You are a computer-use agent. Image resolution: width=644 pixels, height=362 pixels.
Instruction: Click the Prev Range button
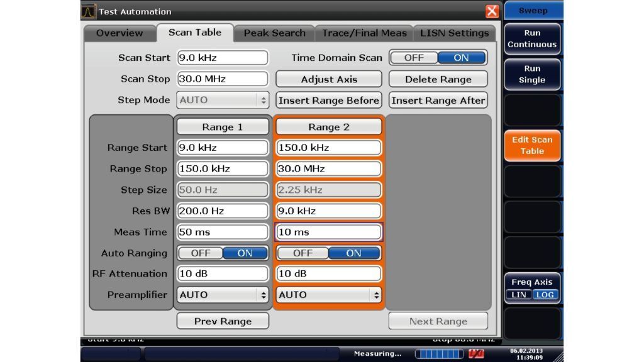pos(223,321)
